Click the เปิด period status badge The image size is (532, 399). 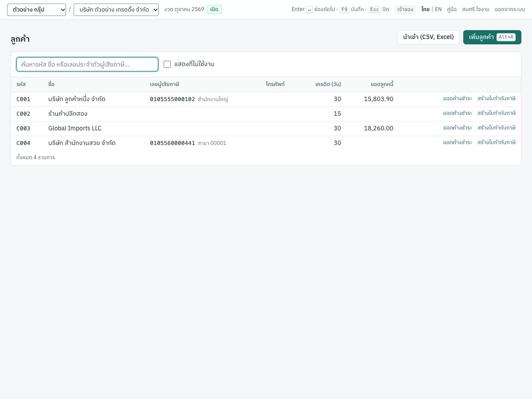coord(214,9)
